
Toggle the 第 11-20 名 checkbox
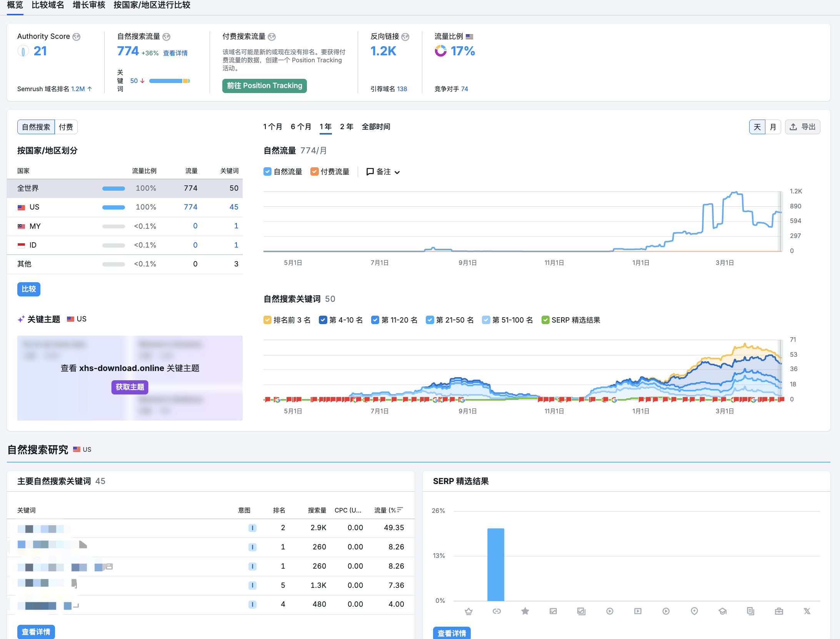point(375,320)
